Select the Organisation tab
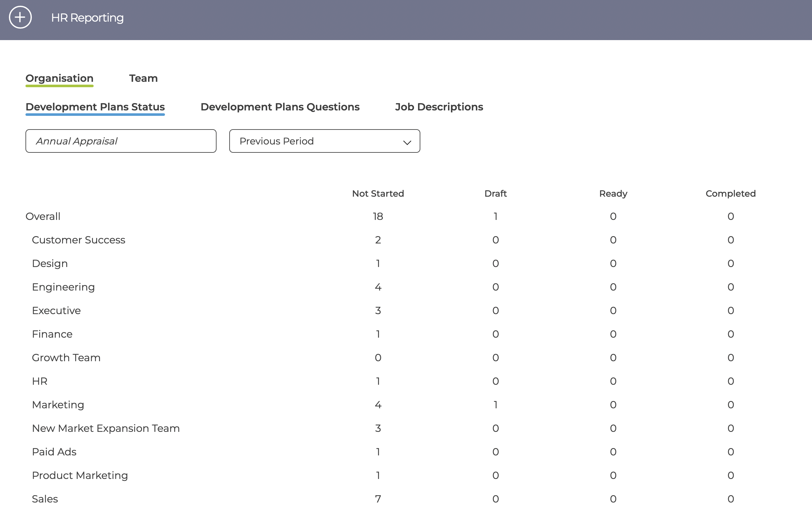 [x=59, y=78]
